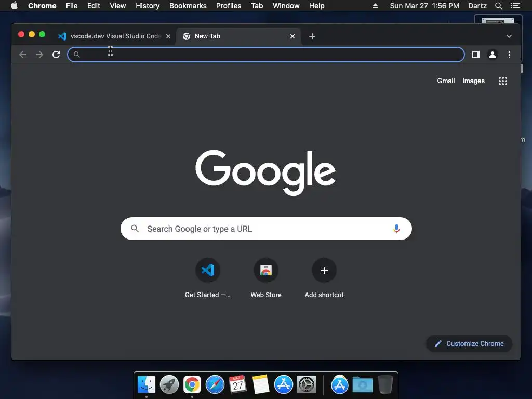Open the Trash in the Dock
Image resolution: width=532 pixels, height=399 pixels.
click(x=385, y=385)
